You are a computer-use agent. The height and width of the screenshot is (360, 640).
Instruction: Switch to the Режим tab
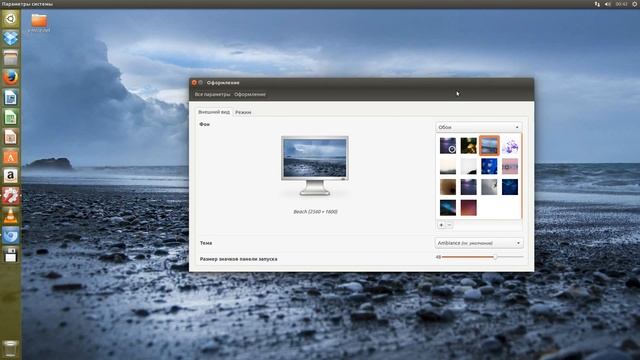[243, 112]
